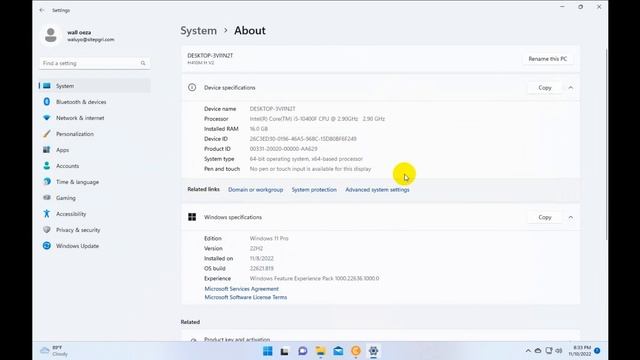Click the Time & language globe icon
This screenshot has width=640, height=360.
[47, 182]
